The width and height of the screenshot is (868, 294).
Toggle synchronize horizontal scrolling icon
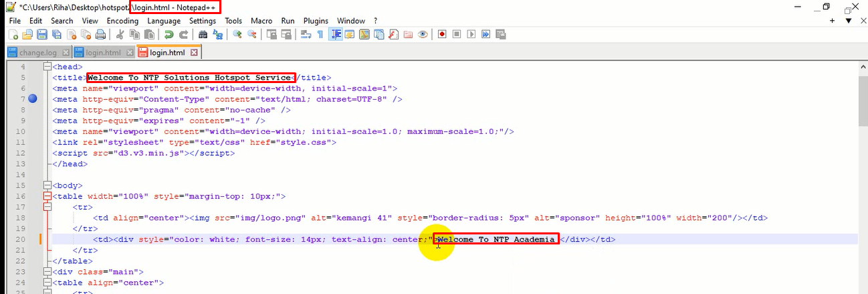click(286, 33)
